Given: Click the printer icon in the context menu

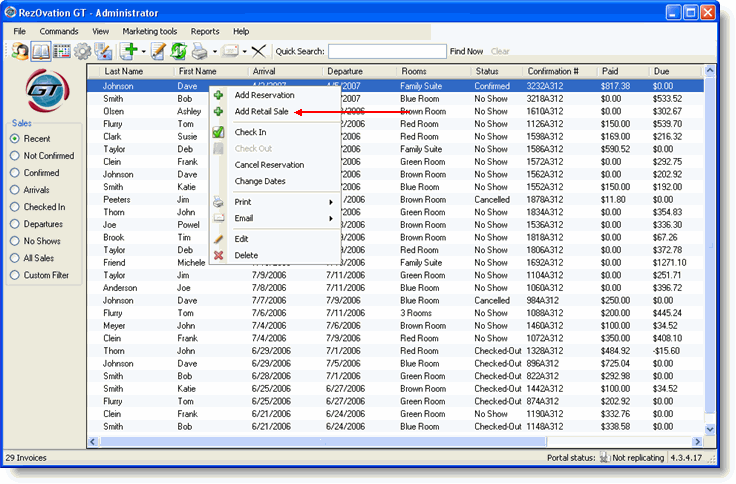Looking at the screenshot, I should tap(218, 202).
